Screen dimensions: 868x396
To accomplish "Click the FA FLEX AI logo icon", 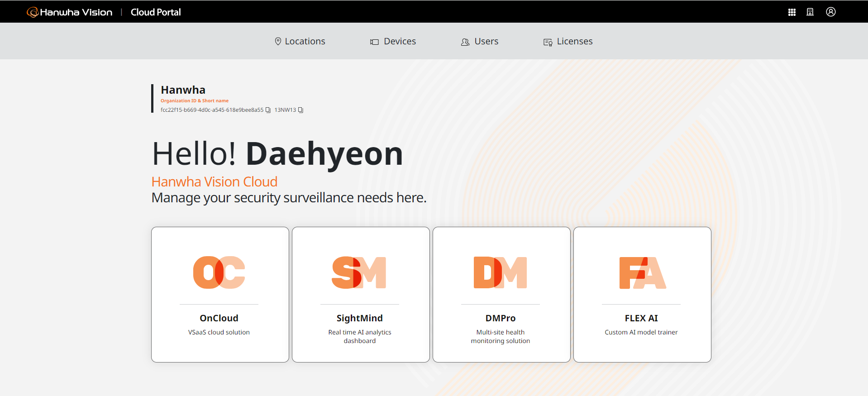I will (642, 272).
